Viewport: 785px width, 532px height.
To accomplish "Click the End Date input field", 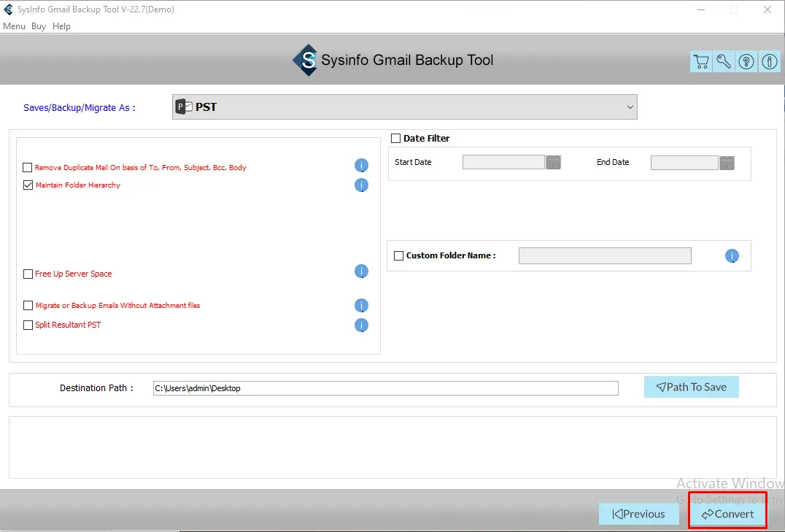I will (684, 163).
